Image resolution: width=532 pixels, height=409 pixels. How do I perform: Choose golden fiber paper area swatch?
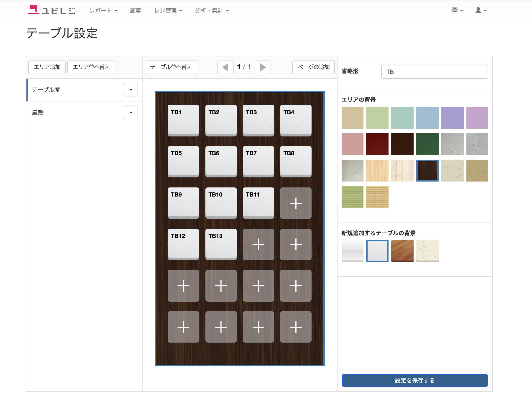[x=477, y=170]
